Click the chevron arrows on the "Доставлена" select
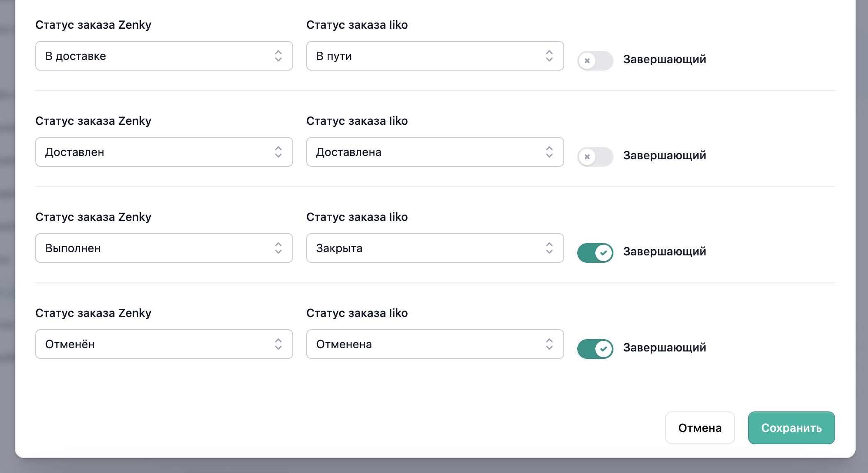Screen dimensions: 868x473 pyautogui.click(x=549, y=152)
